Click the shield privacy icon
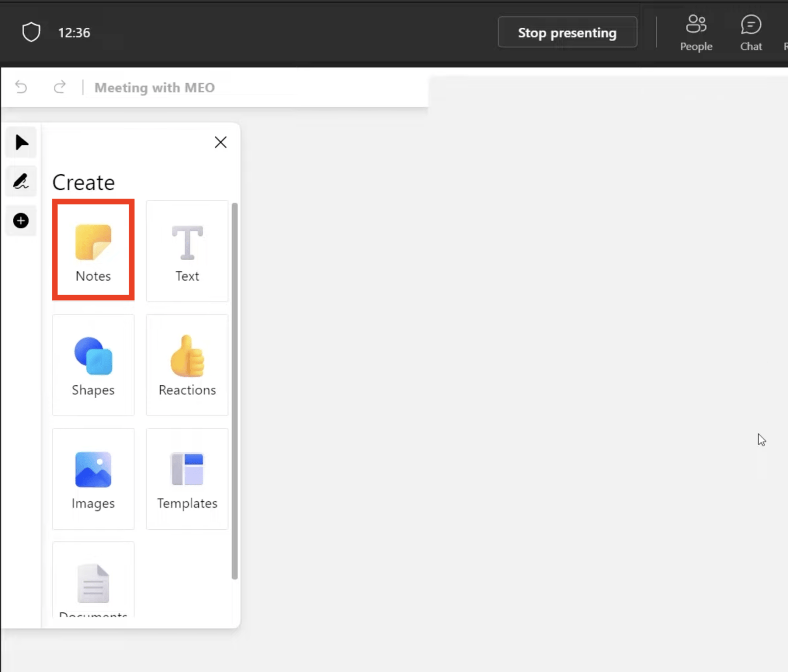Image resolution: width=788 pixels, height=672 pixels. (31, 32)
